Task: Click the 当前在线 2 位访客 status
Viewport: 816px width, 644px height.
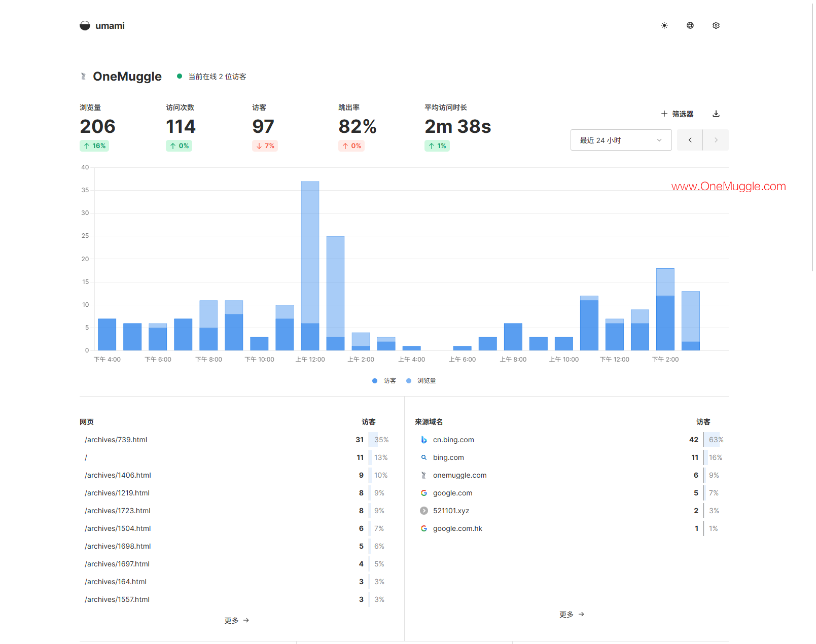Action: pyautogui.click(x=211, y=77)
